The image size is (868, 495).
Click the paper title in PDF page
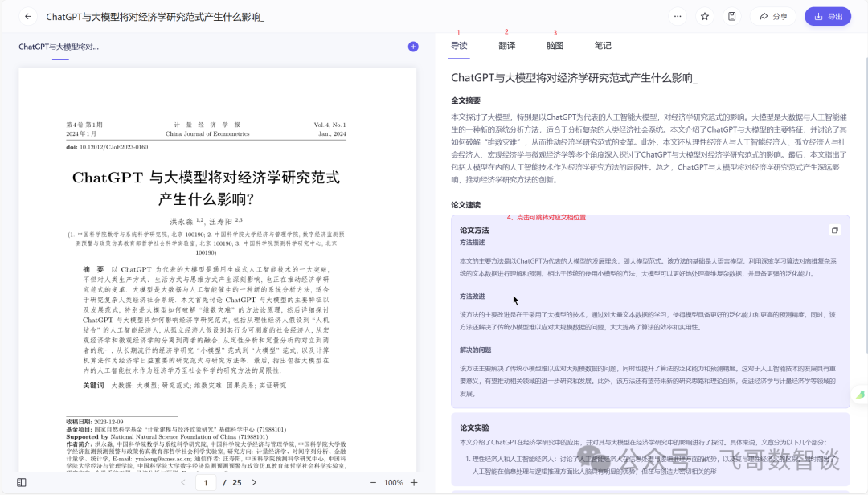coord(206,188)
